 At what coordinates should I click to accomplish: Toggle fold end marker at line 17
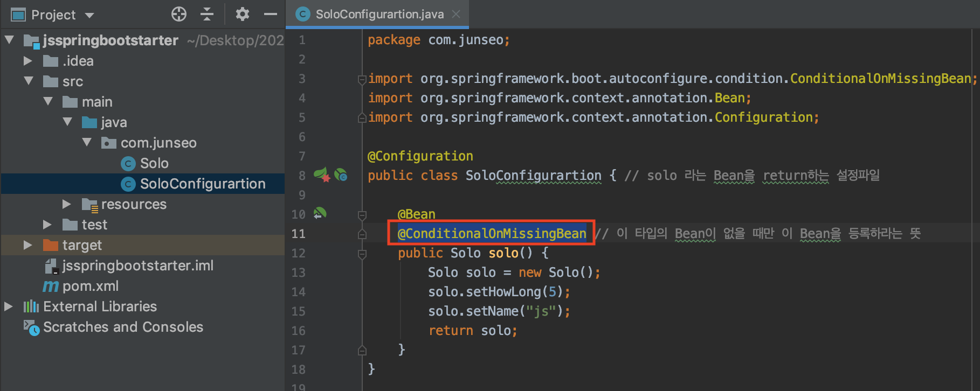[362, 350]
